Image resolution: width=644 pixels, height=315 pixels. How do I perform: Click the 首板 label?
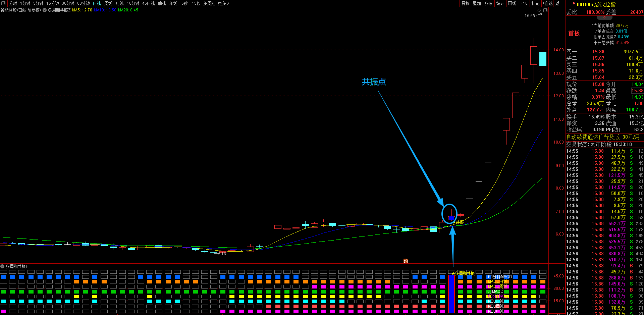tap(574, 33)
